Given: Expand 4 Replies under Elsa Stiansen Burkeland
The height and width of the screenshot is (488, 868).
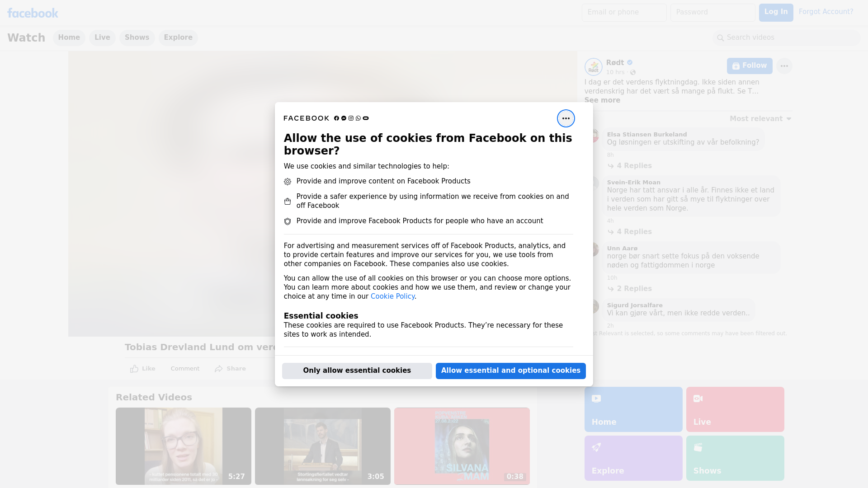Looking at the screenshot, I should pyautogui.click(x=630, y=166).
